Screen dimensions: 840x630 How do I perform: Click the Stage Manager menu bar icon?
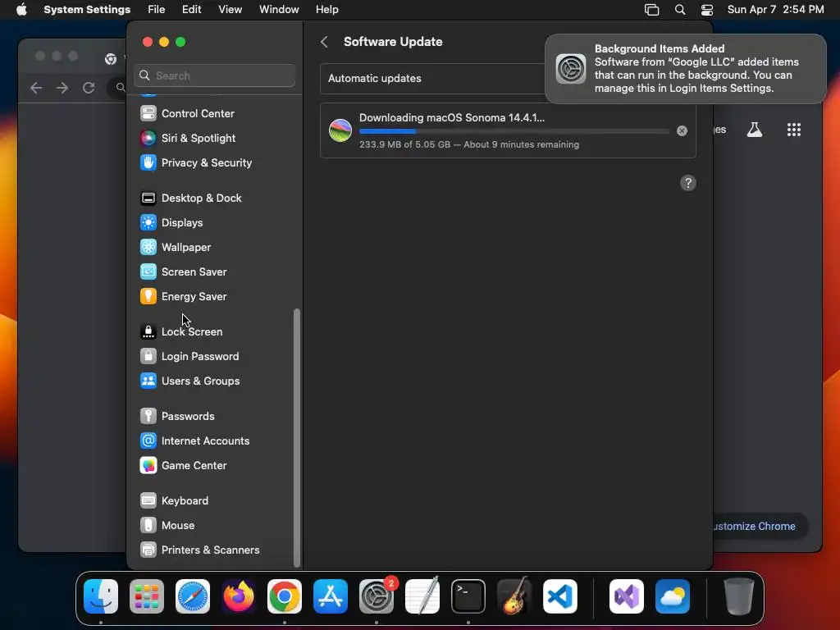(651, 10)
